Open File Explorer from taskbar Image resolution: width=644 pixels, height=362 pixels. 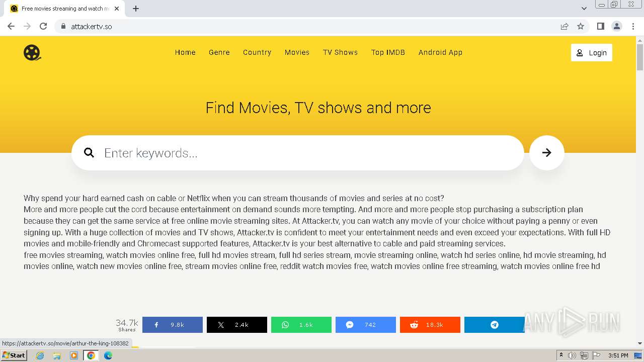point(57,355)
